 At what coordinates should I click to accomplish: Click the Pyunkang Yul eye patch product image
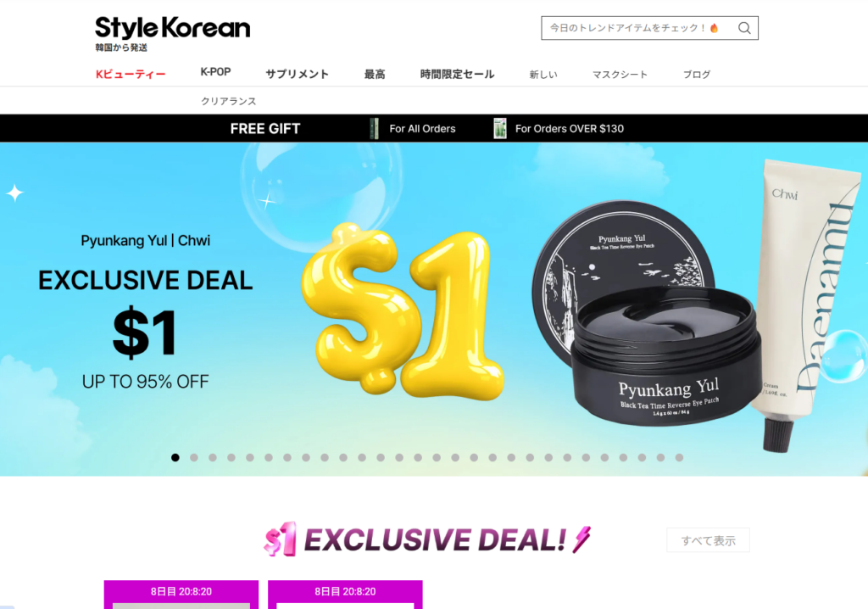point(645,313)
